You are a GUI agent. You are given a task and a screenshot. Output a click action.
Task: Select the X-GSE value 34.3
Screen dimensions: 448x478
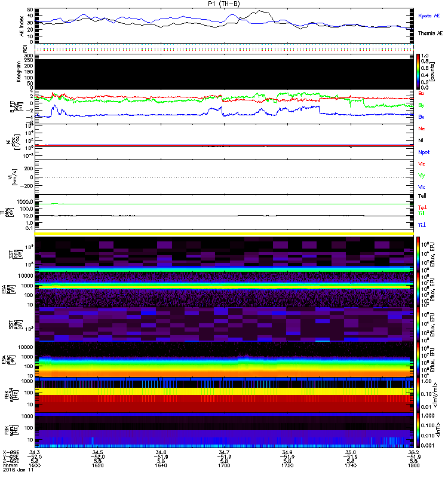[x=35, y=452]
